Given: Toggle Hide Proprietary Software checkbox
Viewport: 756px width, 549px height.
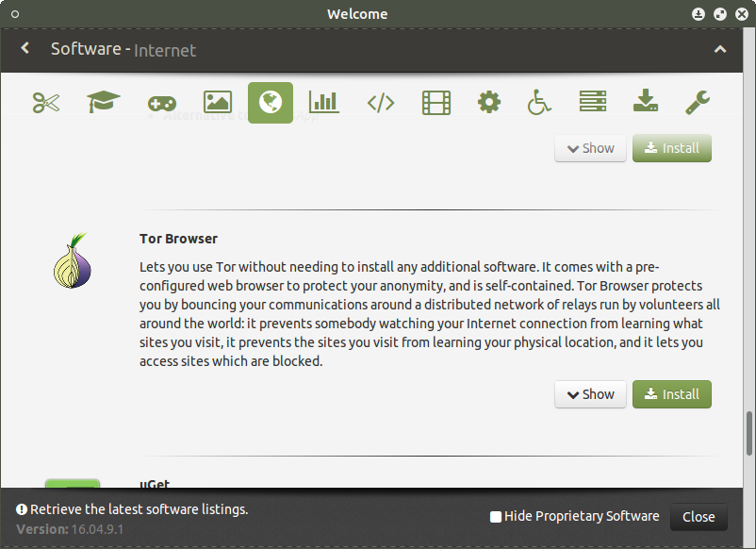Looking at the screenshot, I should point(496,517).
